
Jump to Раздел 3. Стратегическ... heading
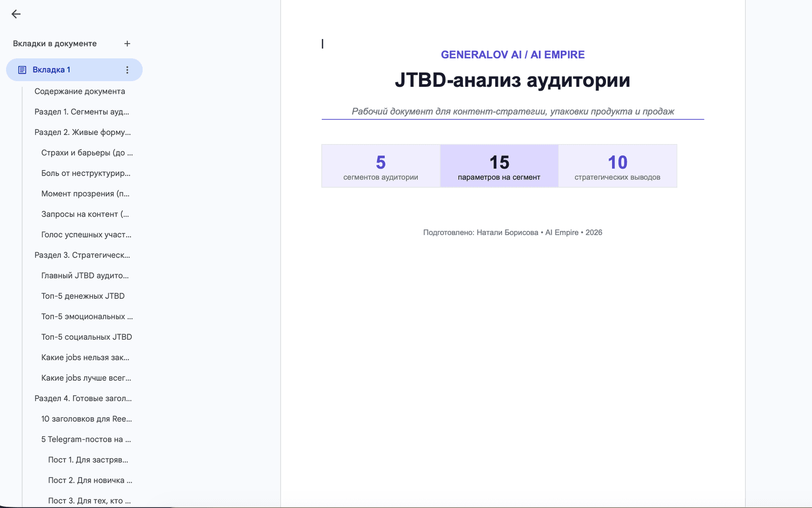click(x=82, y=255)
